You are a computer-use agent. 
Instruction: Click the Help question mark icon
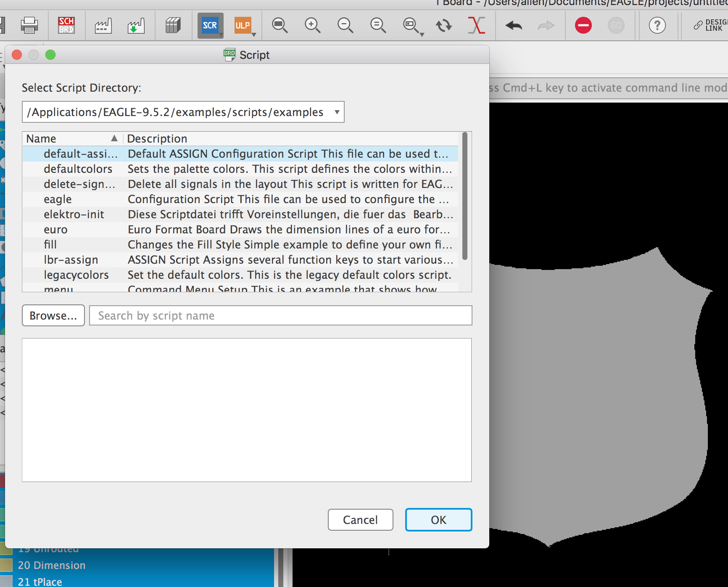(657, 25)
